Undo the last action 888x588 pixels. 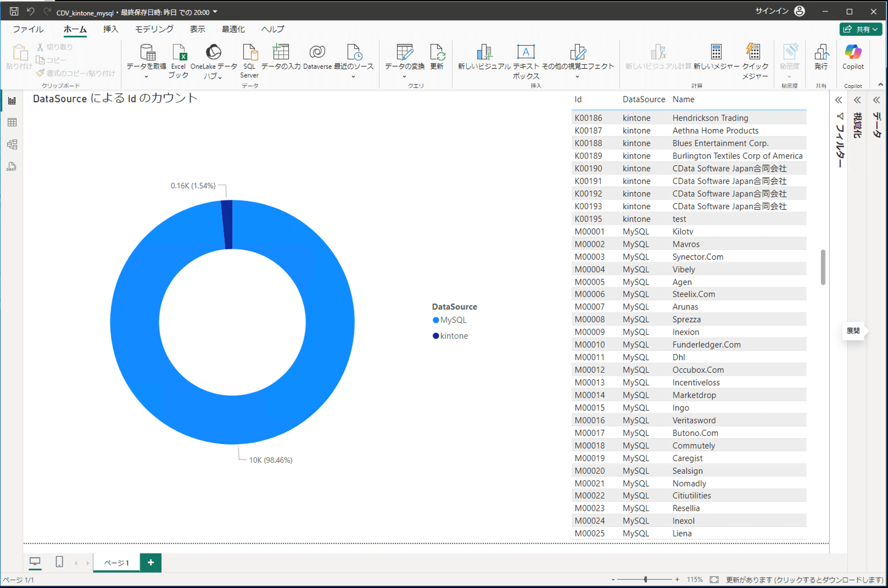pyautogui.click(x=31, y=11)
